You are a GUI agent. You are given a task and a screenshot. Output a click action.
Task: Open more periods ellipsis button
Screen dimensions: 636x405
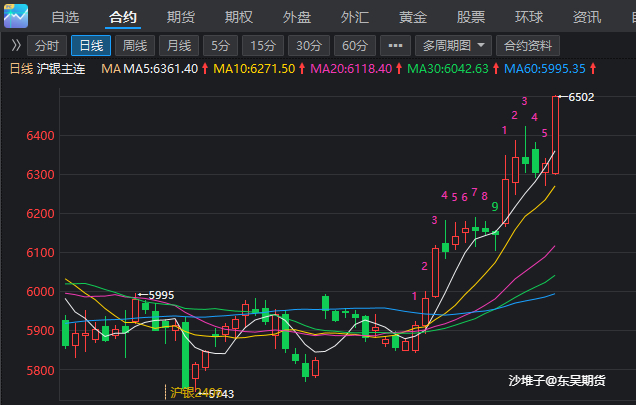click(x=395, y=45)
